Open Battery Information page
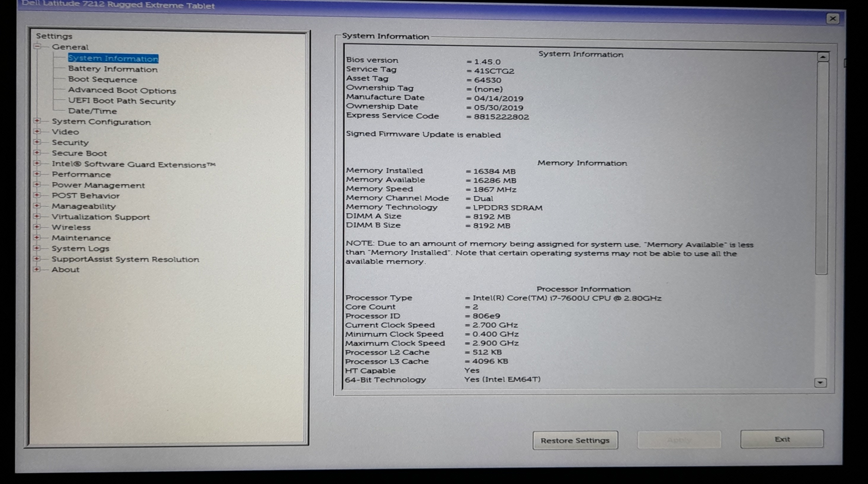 [113, 69]
